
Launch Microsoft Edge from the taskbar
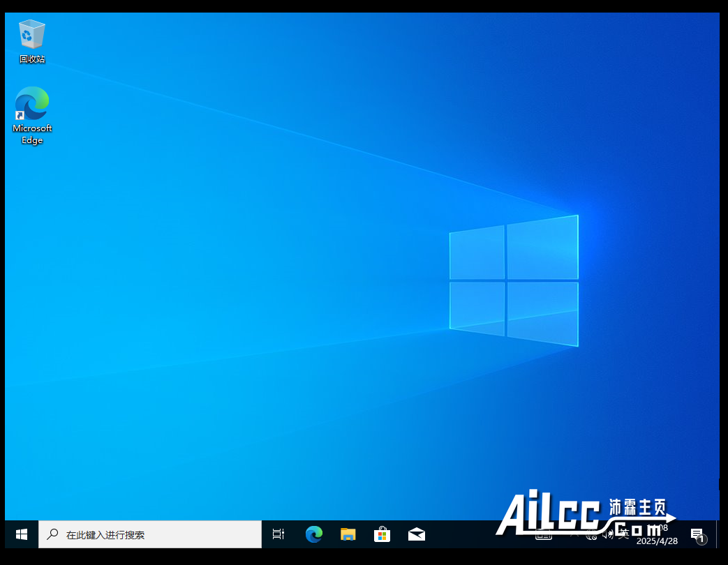point(314,534)
